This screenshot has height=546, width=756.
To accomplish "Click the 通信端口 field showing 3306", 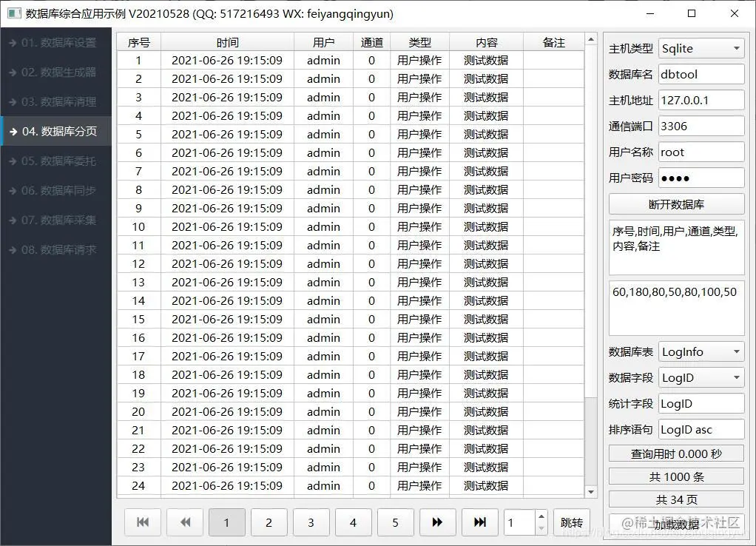I will point(701,126).
